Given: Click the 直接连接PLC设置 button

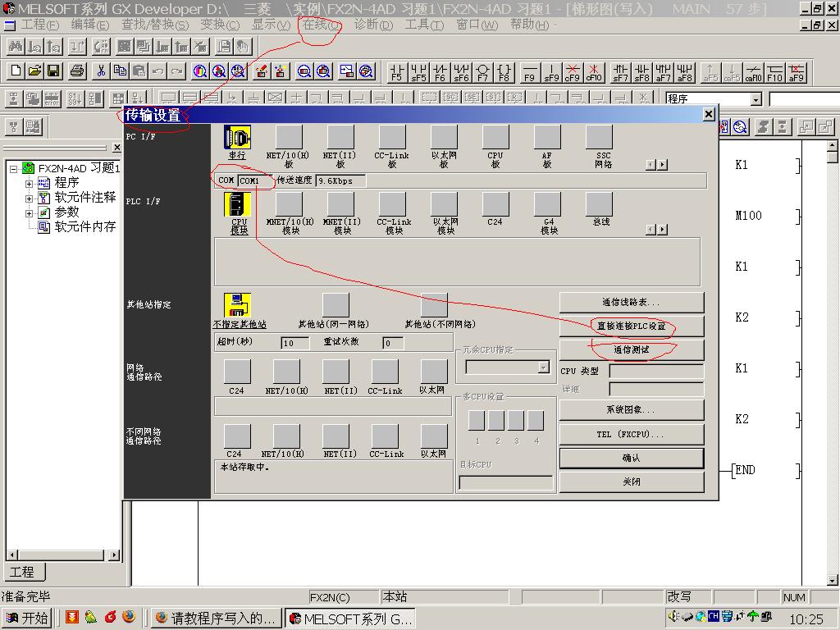Looking at the screenshot, I should (631, 326).
